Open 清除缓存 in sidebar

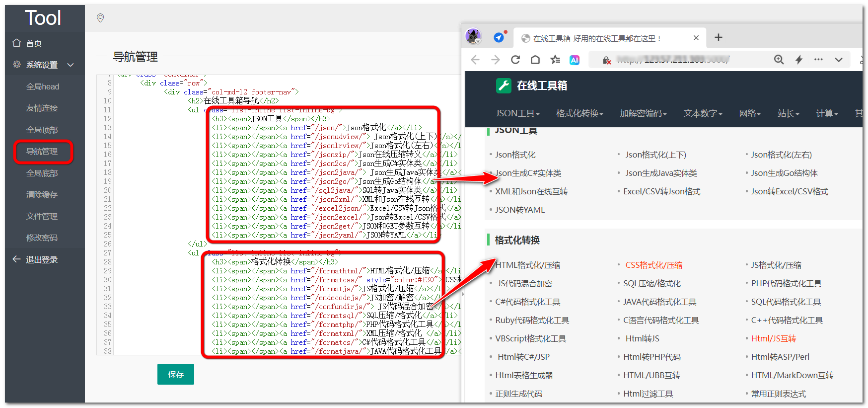(x=42, y=194)
